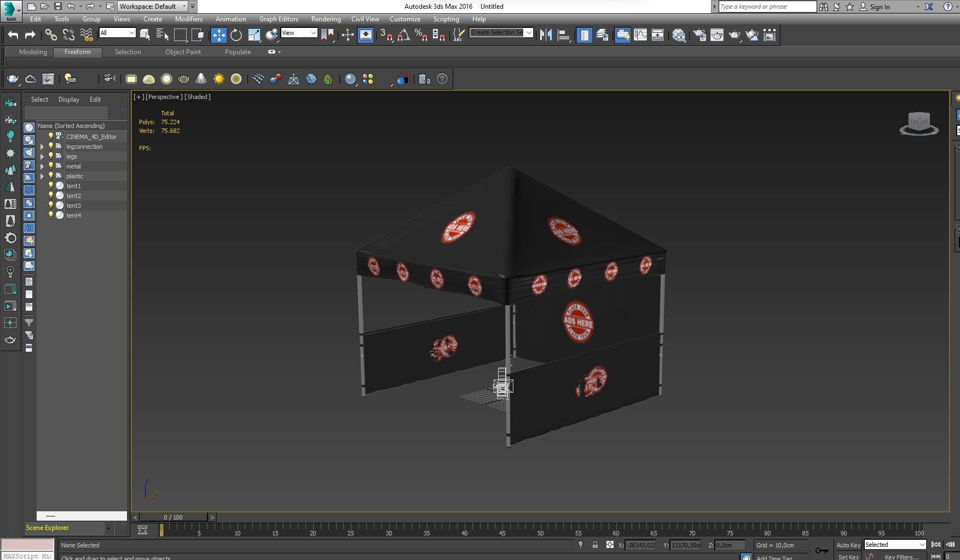The image size is (960, 560).
Task: Open the Workspace: Default dropdown
Action: point(153,7)
